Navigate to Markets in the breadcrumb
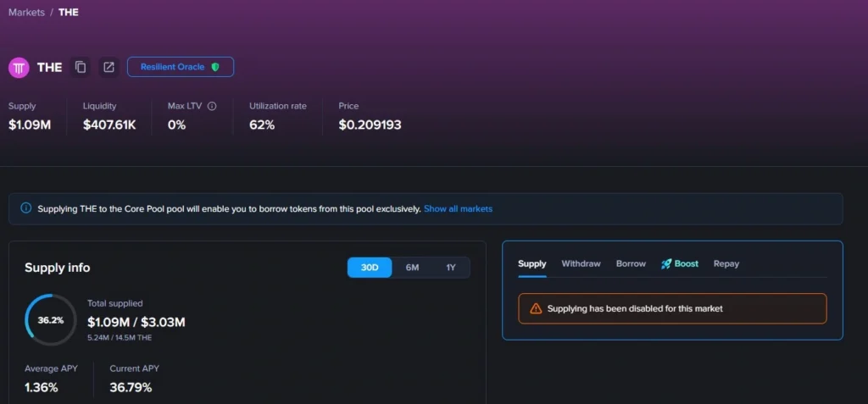The height and width of the screenshot is (404, 868). (26, 13)
